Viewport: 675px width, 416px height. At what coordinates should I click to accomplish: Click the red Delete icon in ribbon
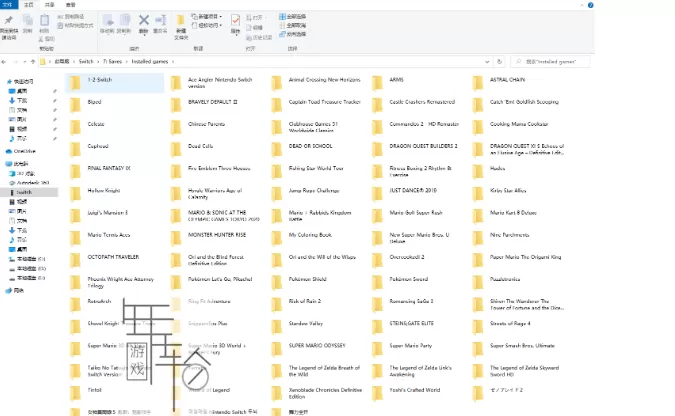point(144,21)
